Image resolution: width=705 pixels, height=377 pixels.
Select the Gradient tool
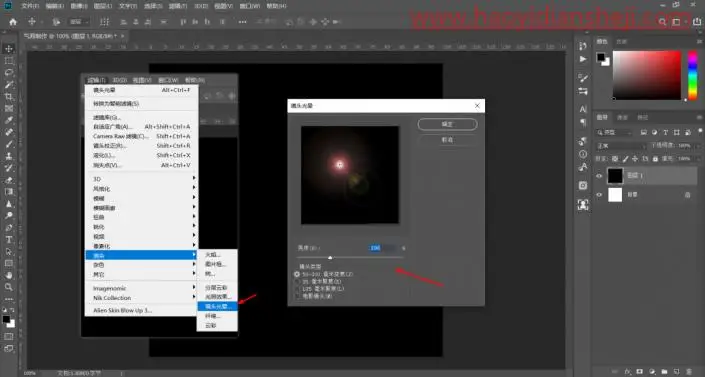(9, 192)
